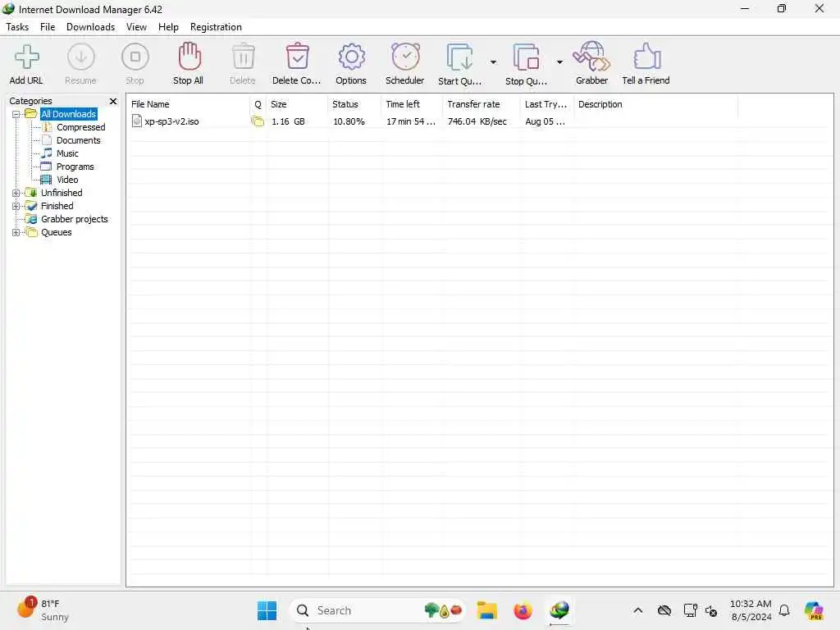Viewport: 840px width, 630px height.
Task: Open the Scheduler clock icon
Action: pyautogui.click(x=405, y=57)
